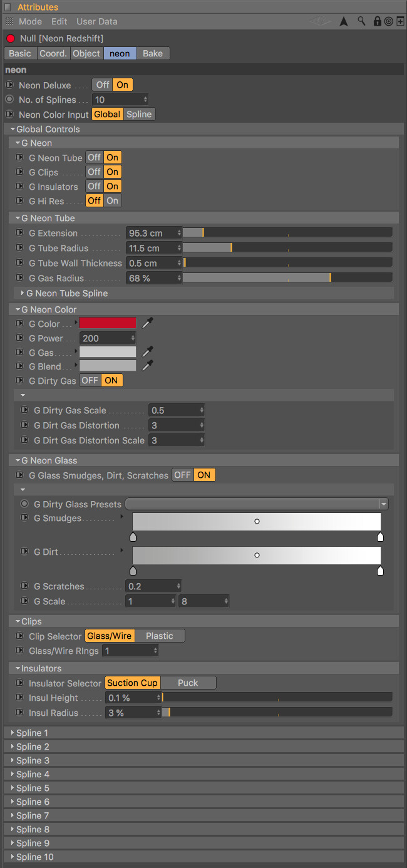Click animation dot beside No. of Splines
This screenshot has height=868, width=407.
click(9, 99)
